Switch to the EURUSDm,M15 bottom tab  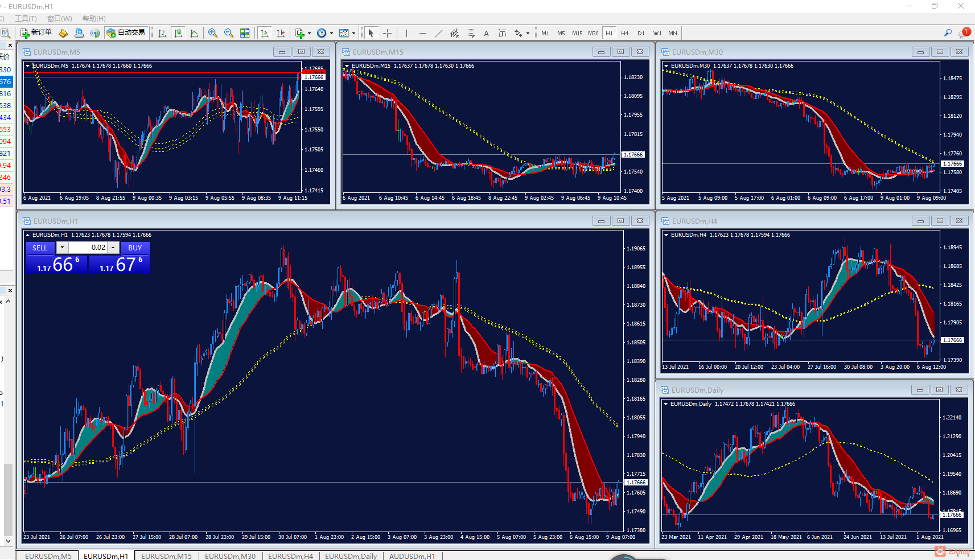click(167, 556)
